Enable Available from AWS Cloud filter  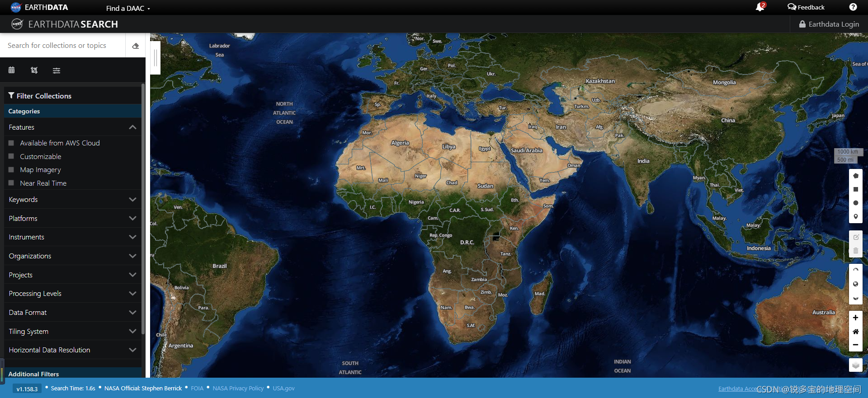(11, 143)
